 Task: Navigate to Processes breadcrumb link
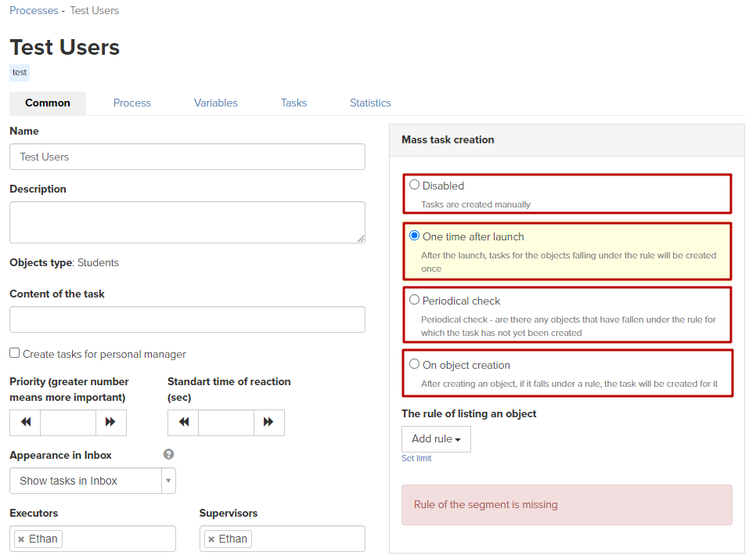click(34, 11)
